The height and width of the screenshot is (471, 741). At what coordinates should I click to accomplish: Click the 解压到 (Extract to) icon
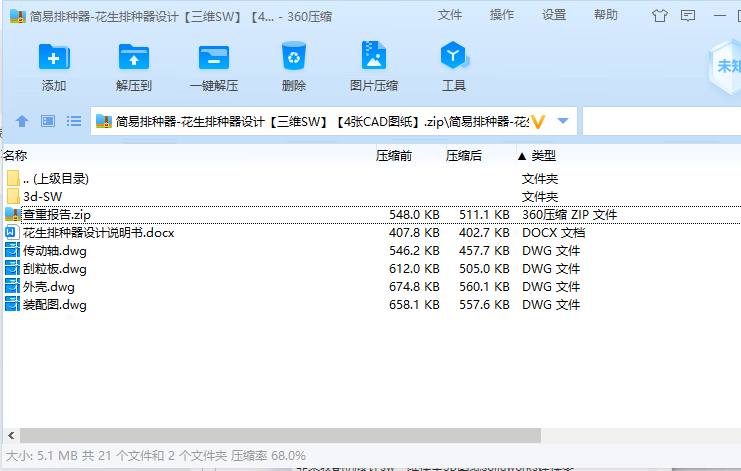click(134, 57)
